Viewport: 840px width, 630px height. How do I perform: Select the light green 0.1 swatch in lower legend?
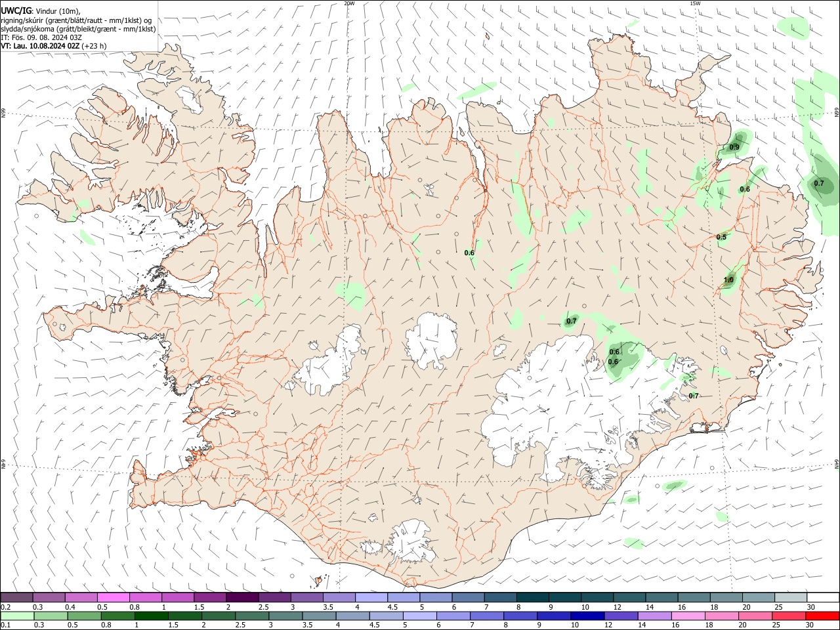point(16,616)
